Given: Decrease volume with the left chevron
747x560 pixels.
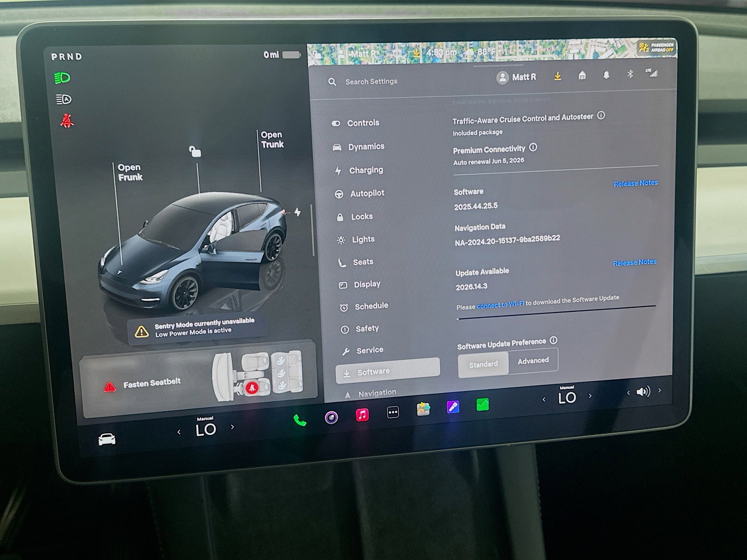Looking at the screenshot, I should click(628, 393).
